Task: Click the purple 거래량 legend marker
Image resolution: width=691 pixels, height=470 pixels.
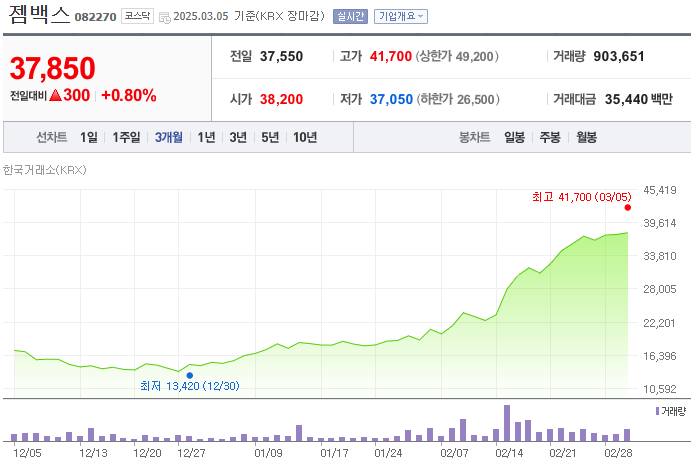Action: pos(657,411)
